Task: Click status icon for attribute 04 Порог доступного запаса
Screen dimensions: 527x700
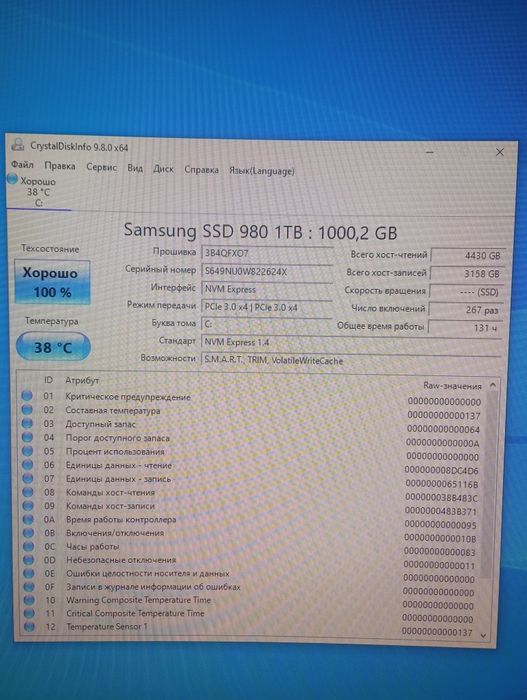Action: click(27, 437)
